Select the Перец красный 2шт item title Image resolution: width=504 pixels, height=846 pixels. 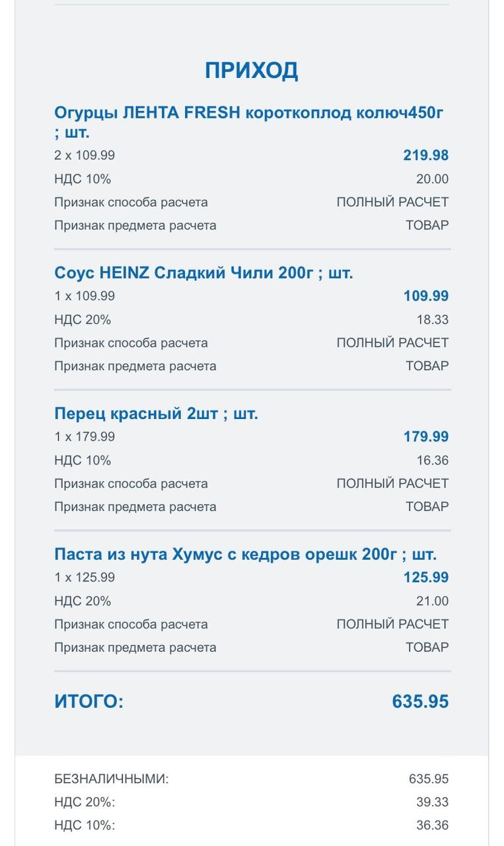(156, 414)
